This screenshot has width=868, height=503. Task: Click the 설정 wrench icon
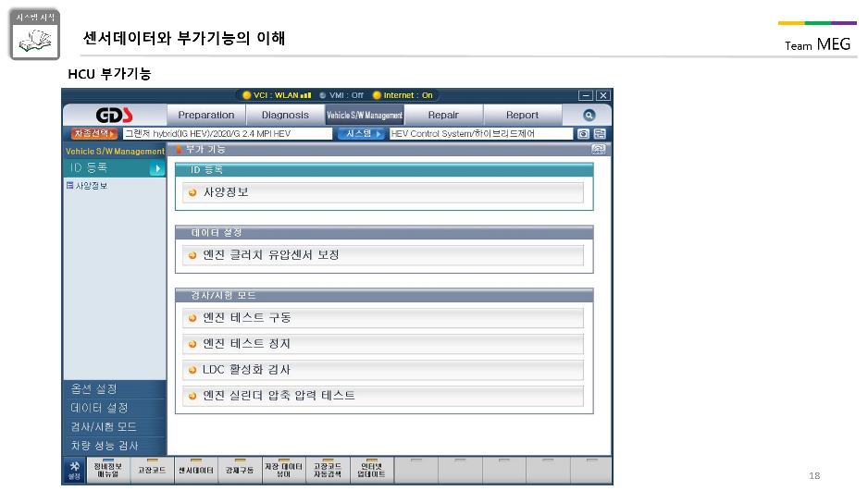(x=74, y=471)
